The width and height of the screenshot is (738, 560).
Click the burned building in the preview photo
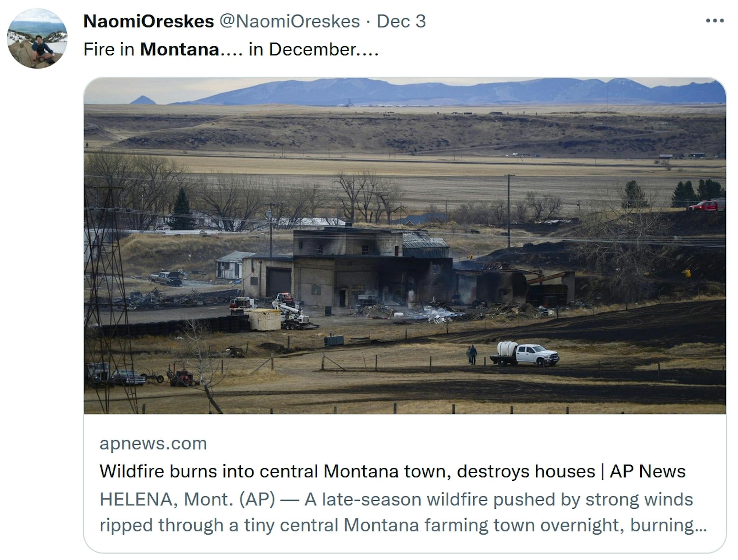pos(372,267)
